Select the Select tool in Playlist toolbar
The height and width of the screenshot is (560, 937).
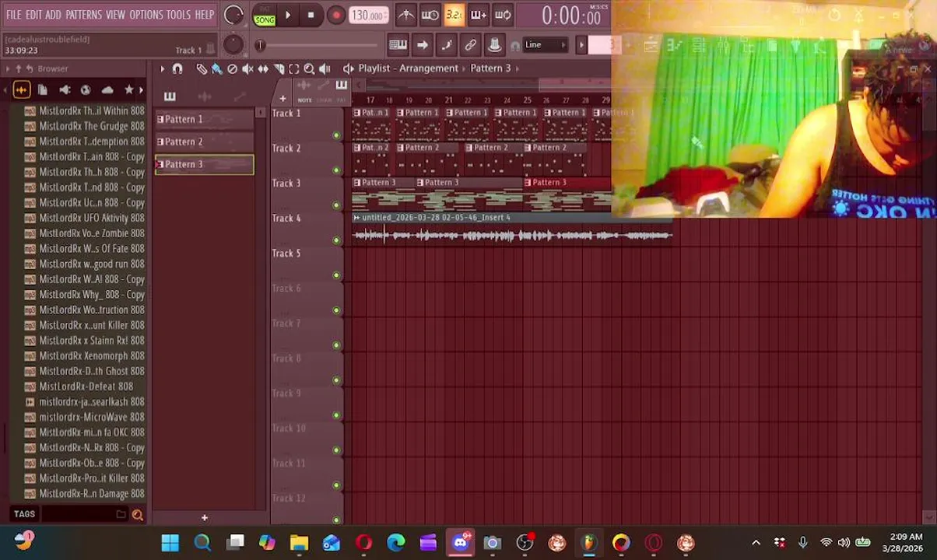click(294, 68)
